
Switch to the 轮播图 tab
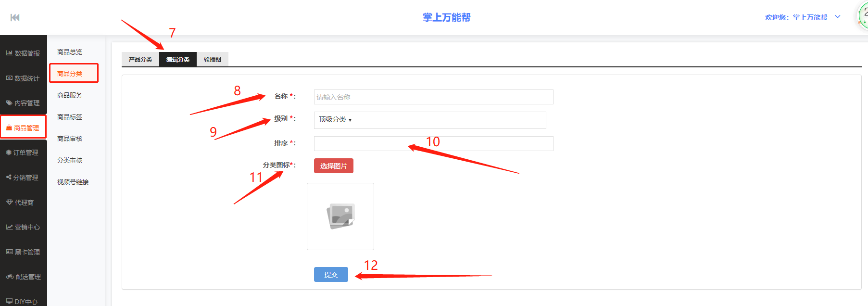[x=212, y=60]
